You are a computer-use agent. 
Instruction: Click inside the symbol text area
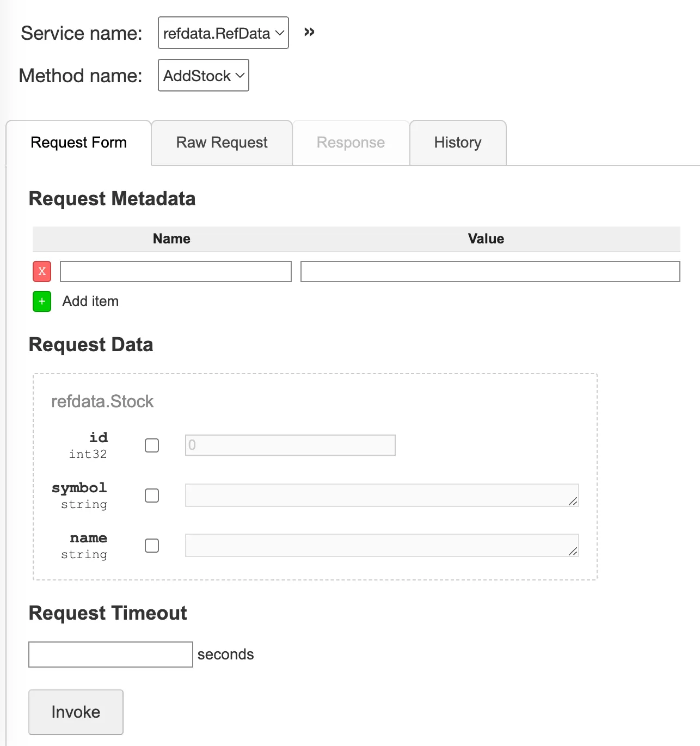tap(382, 496)
